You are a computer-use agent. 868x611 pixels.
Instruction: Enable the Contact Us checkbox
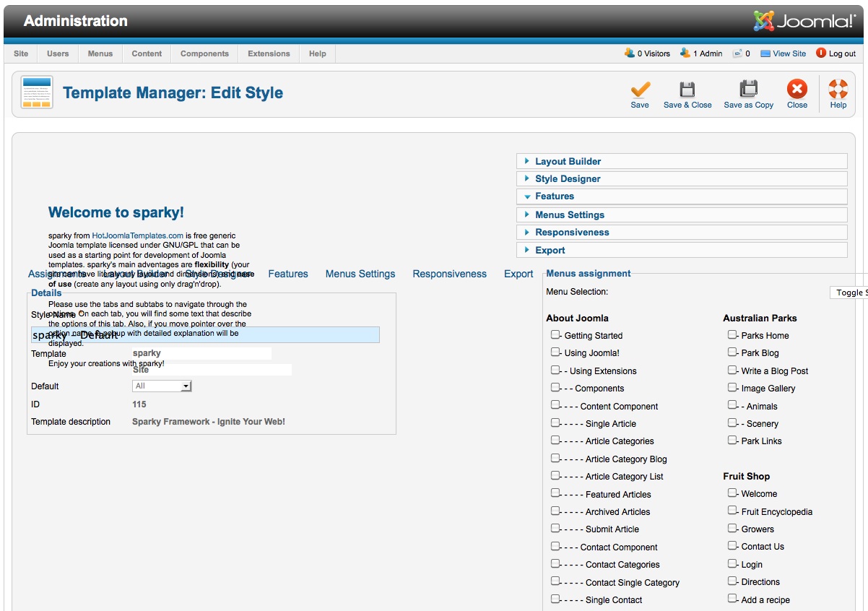[x=732, y=545]
